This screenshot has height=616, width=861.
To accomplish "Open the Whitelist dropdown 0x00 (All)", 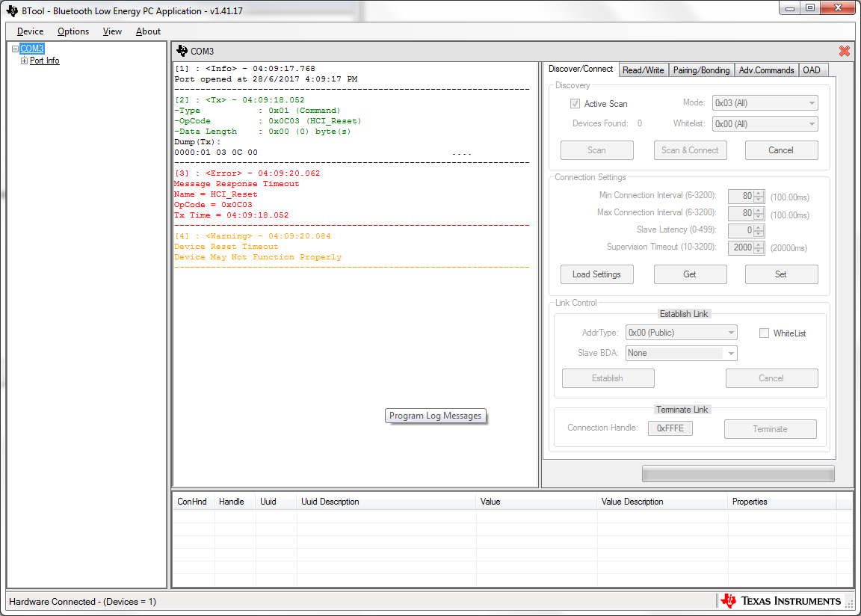I will click(x=765, y=124).
